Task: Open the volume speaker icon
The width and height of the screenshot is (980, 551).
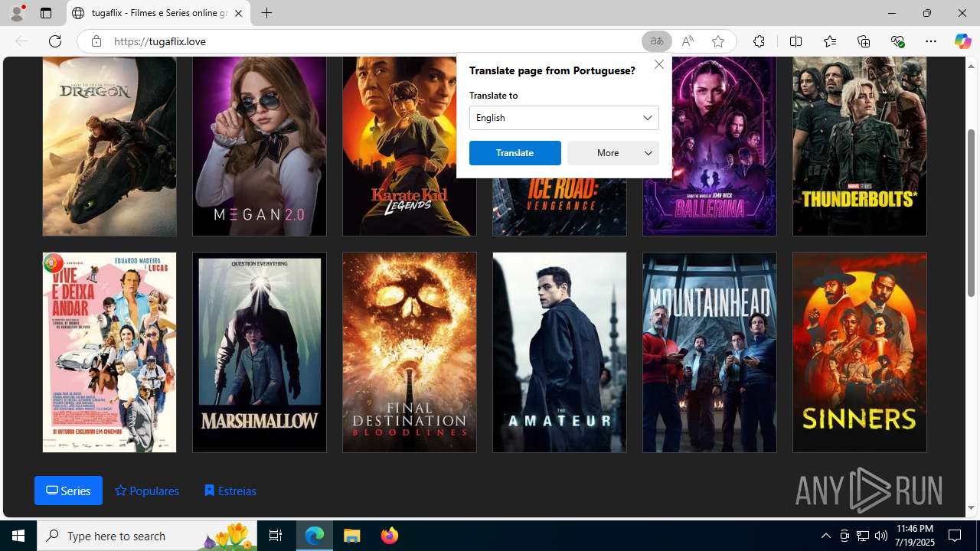Action: click(881, 536)
